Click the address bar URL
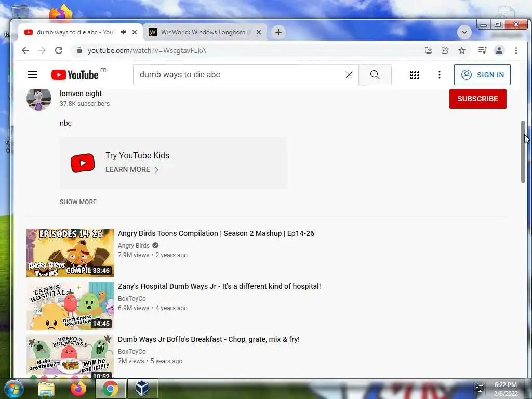 pos(147,50)
